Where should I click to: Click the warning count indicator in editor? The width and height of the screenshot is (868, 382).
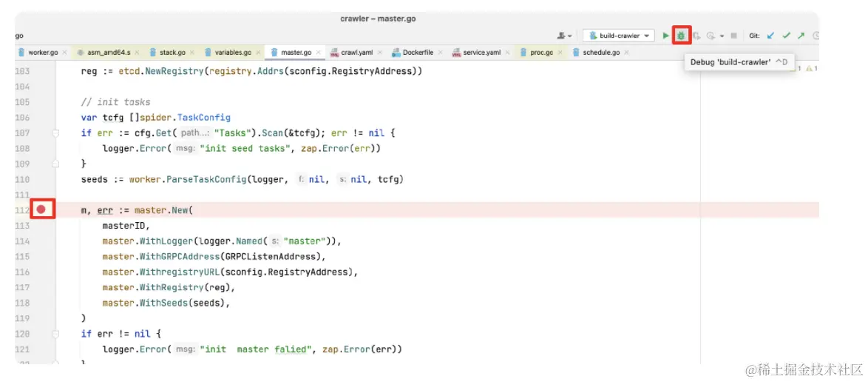point(812,69)
